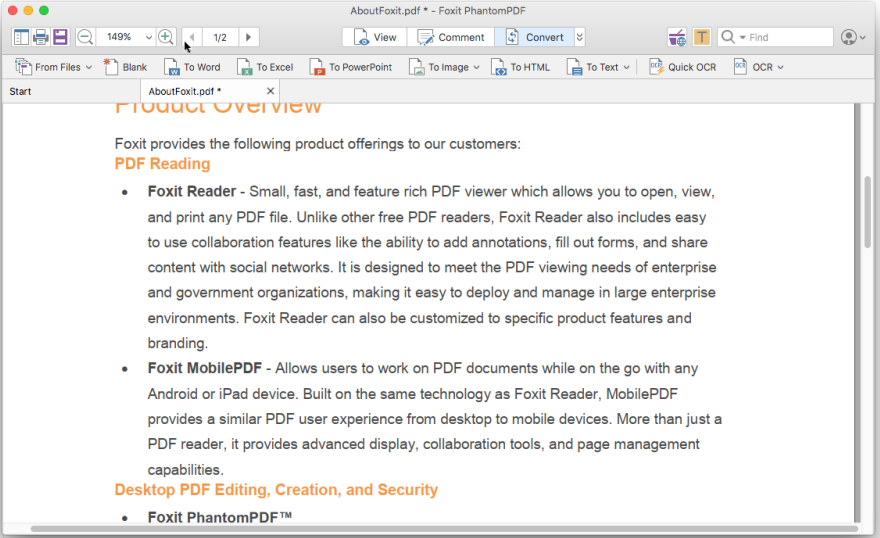
Task: Save the document with the purple disk icon
Action: (60, 37)
